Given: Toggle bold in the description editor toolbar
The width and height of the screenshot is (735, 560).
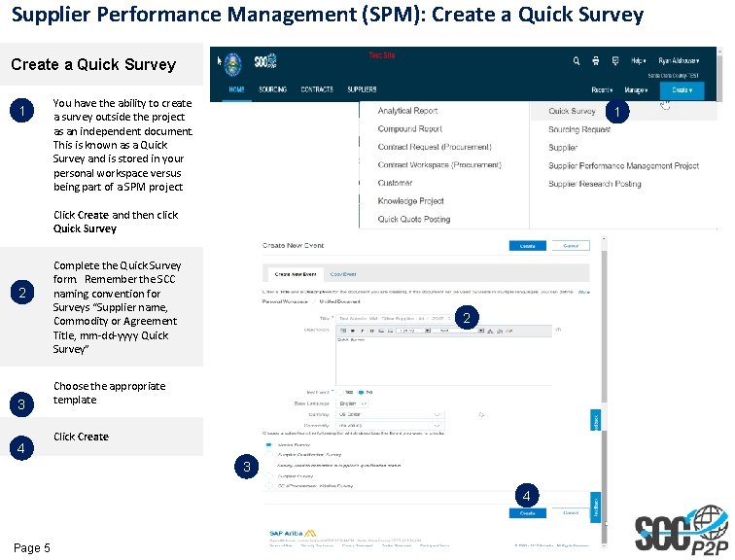Looking at the screenshot, I should 353,331.
